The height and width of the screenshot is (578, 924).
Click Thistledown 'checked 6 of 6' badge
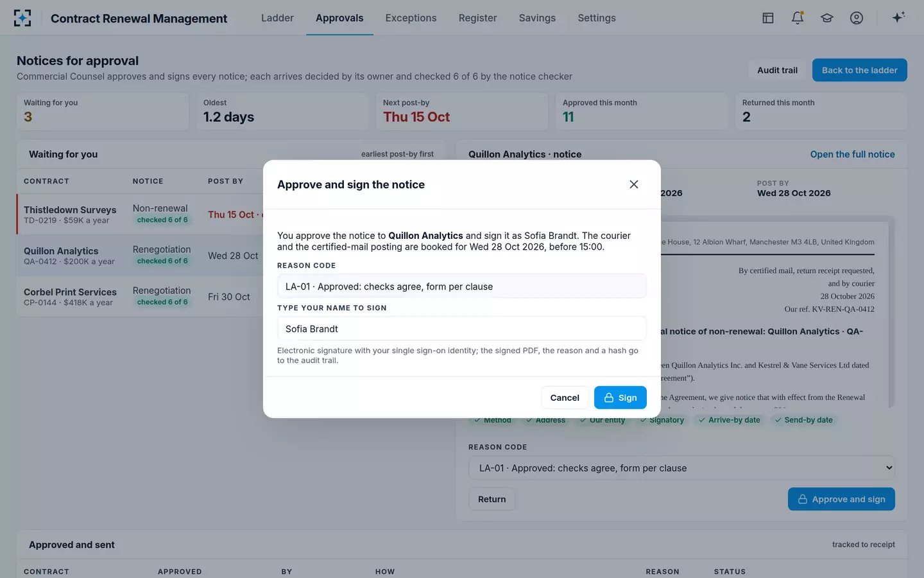tap(162, 220)
